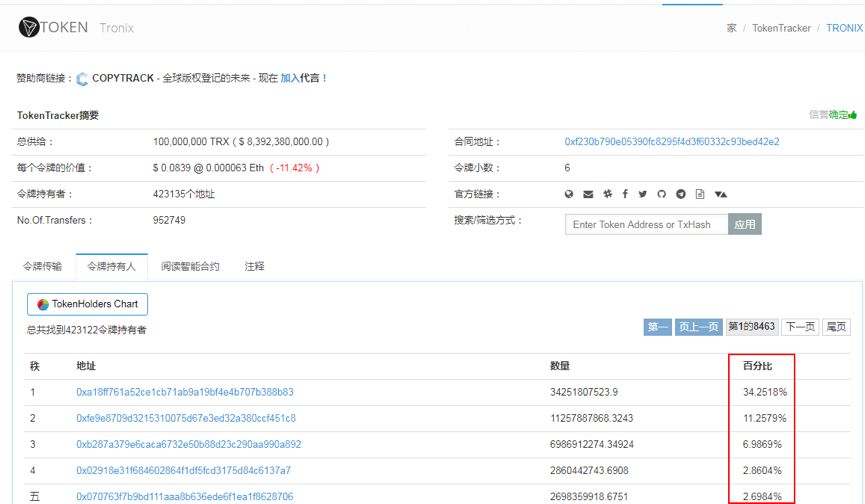Open the contract address 0xf230b790e... link
865x504 pixels.
pos(672,142)
